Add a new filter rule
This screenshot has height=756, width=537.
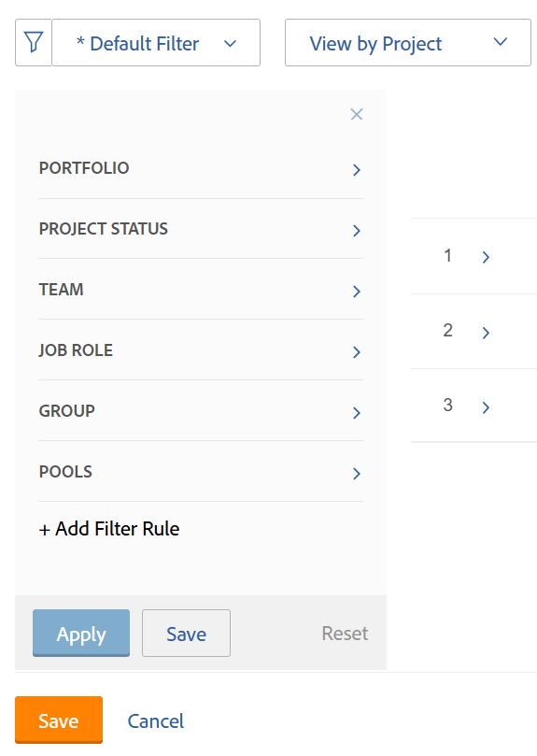pyautogui.click(x=109, y=529)
